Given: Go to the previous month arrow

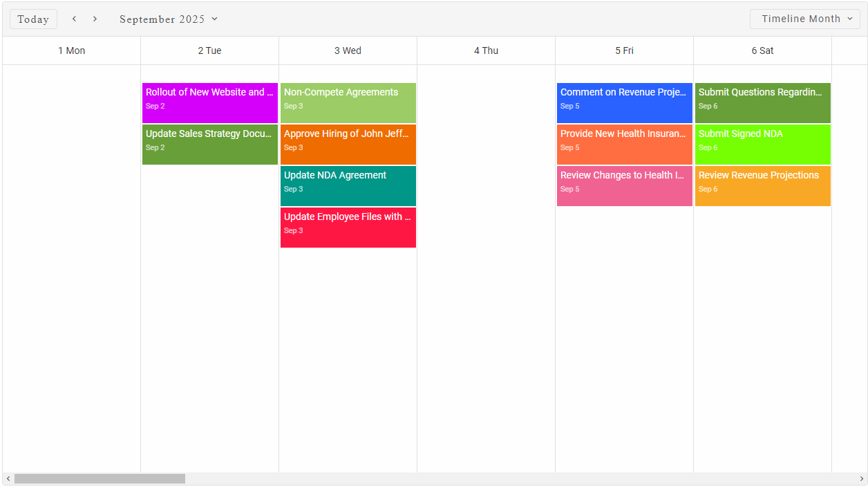Looking at the screenshot, I should point(74,19).
